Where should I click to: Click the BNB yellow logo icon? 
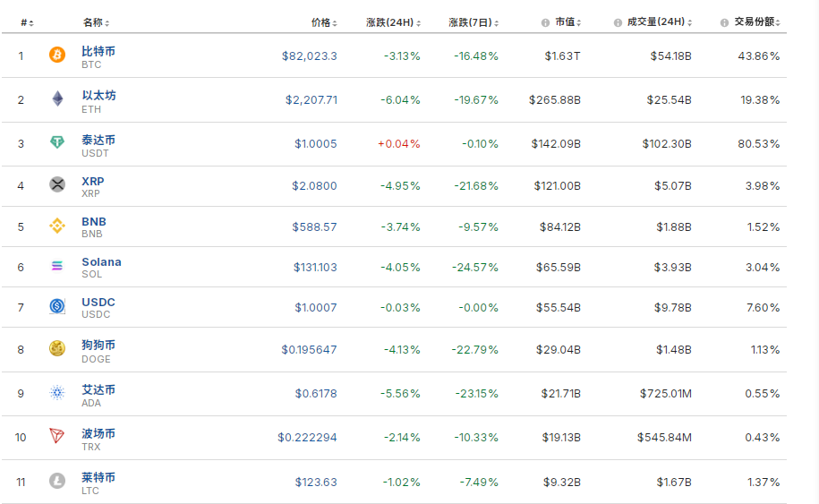[57, 226]
